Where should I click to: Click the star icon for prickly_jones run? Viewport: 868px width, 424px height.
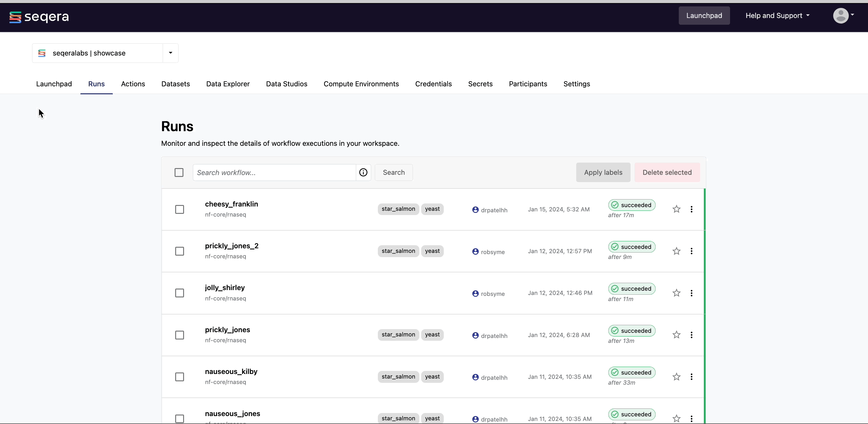coord(676,335)
